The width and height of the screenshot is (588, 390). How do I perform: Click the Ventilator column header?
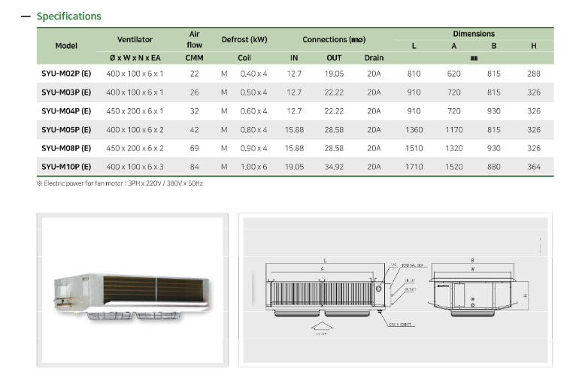point(135,39)
